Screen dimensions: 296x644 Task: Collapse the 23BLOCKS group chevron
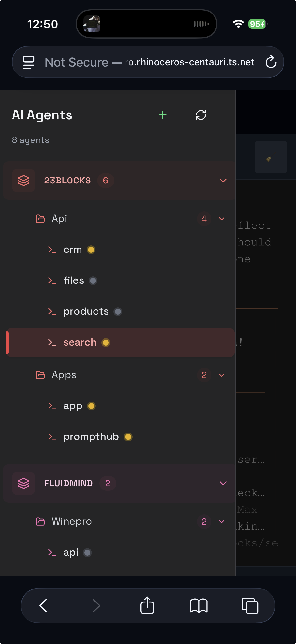[223, 180]
